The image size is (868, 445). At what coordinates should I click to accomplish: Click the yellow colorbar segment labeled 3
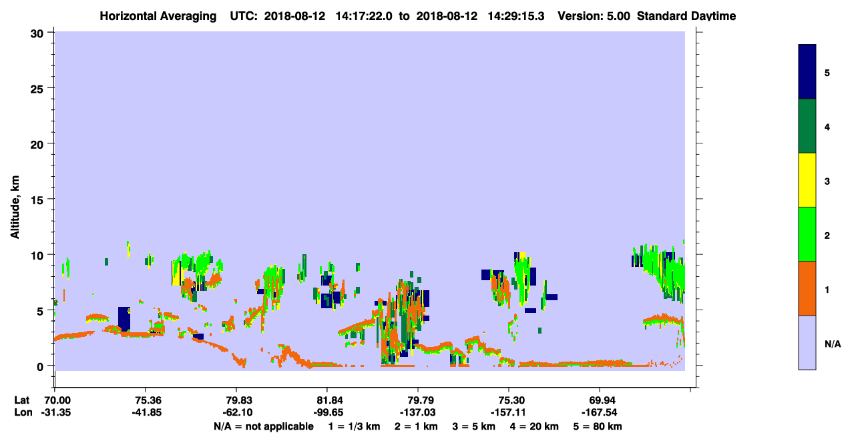(x=807, y=180)
